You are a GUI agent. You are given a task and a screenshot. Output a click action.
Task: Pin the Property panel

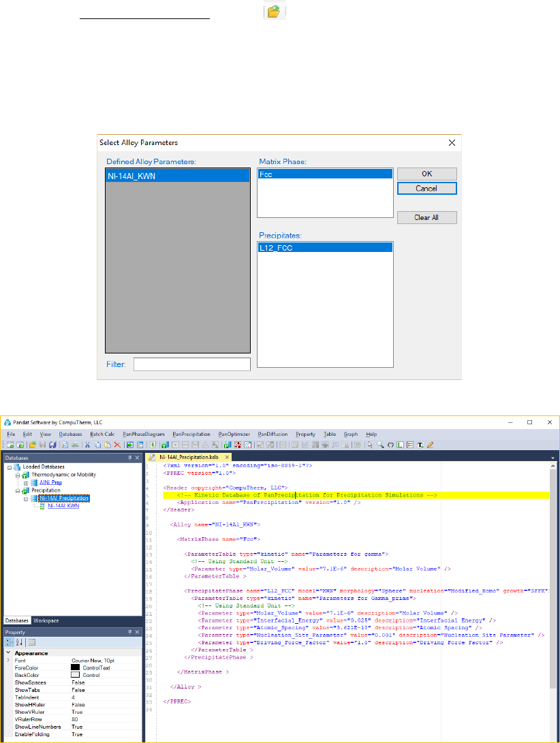[x=129, y=632]
